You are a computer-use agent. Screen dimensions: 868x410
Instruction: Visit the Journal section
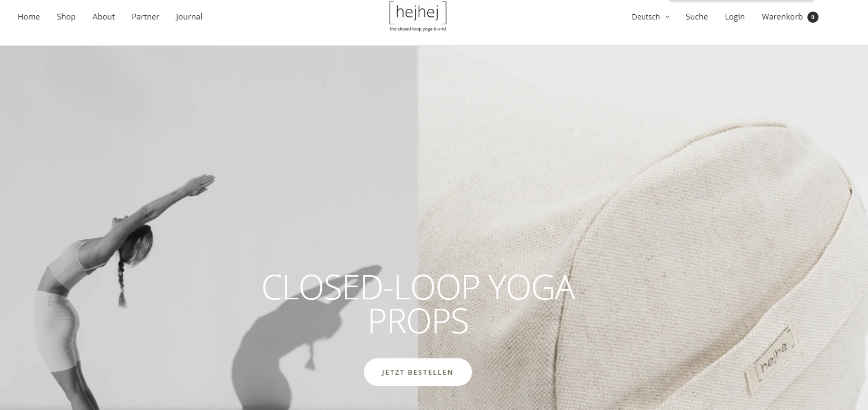coord(189,17)
